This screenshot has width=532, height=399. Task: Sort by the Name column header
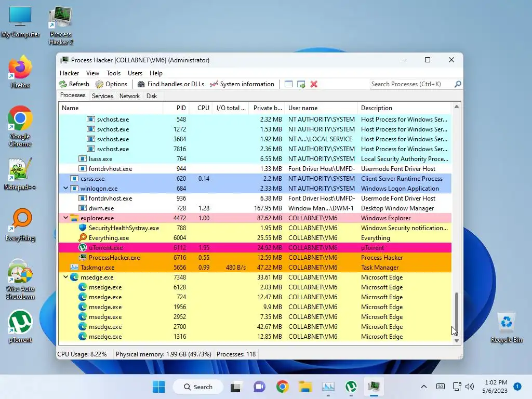coord(111,108)
